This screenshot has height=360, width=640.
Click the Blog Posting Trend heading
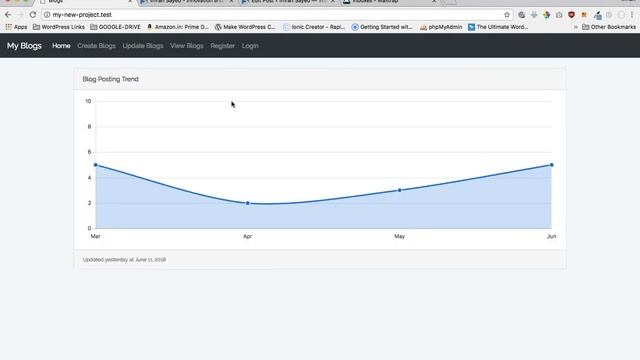coord(110,79)
